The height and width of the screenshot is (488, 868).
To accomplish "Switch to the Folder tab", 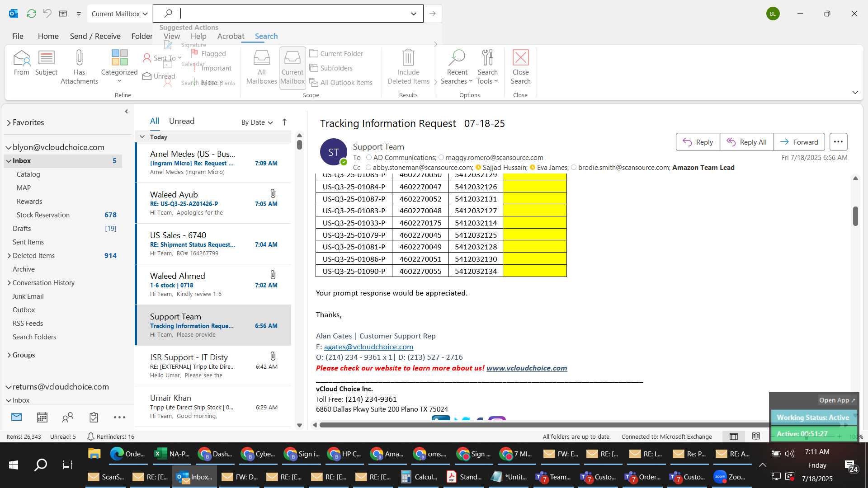I will [142, 36].
